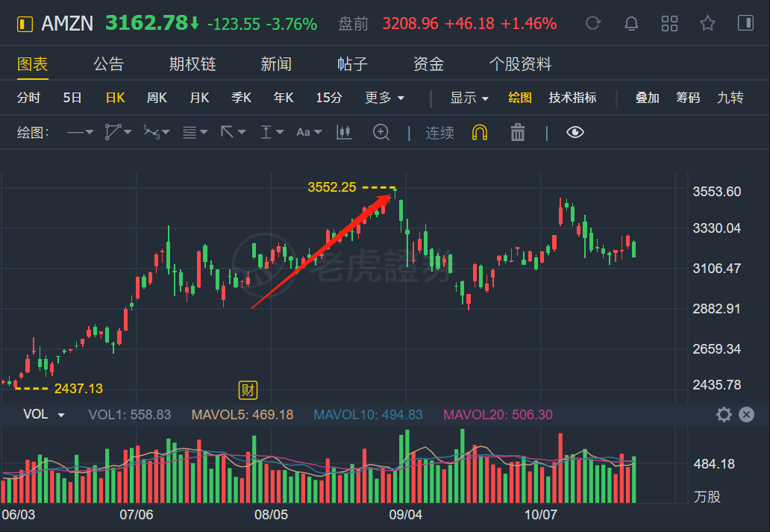The width and height of the screenshot is (770, 532).
Task: Click the drawing zoom magnifier icon
Action: [x=381, y=132]
